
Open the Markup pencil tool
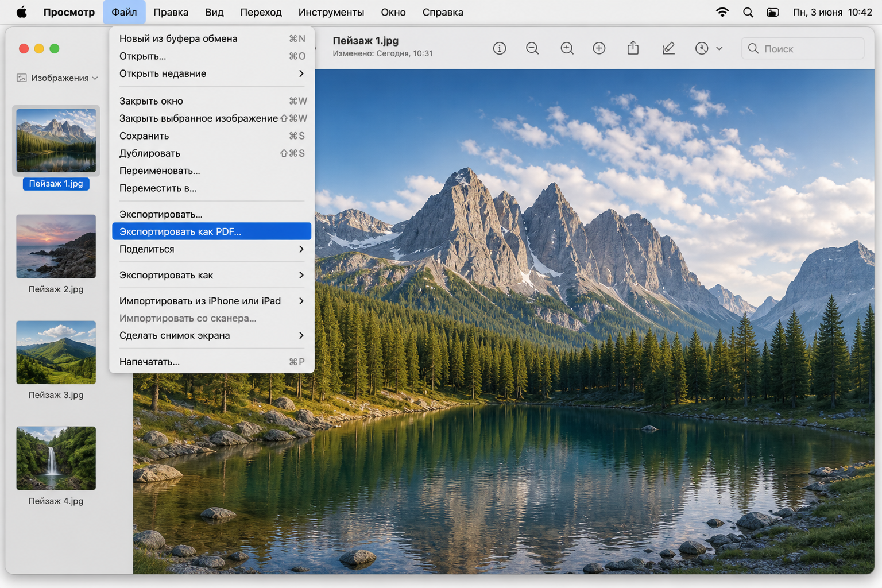(668, 49)
